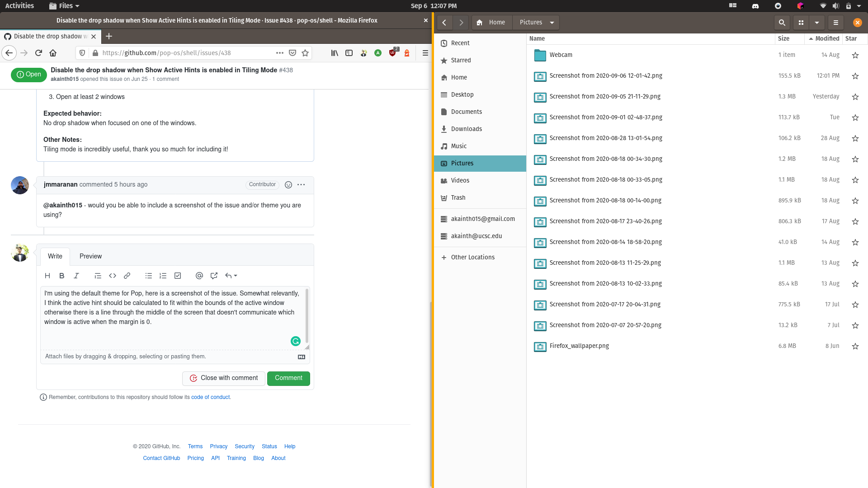Open the code of conduct link
The image size is (868, 488).
point(211,397)
